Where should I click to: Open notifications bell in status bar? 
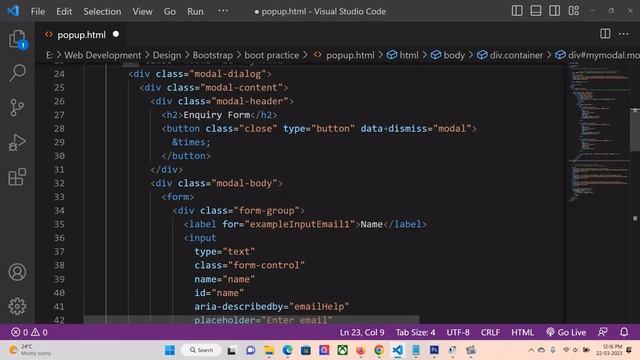pyautogui.click(x=624, y=332)
